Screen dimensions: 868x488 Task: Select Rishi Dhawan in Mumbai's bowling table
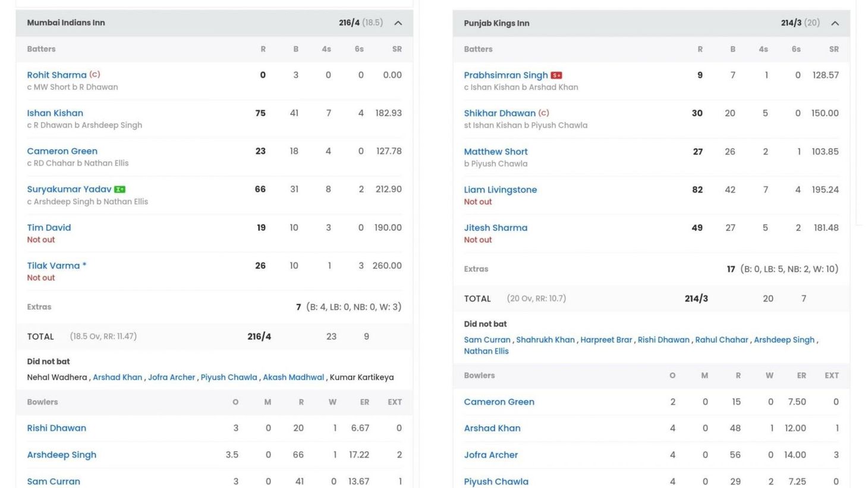tap(56, 427)
